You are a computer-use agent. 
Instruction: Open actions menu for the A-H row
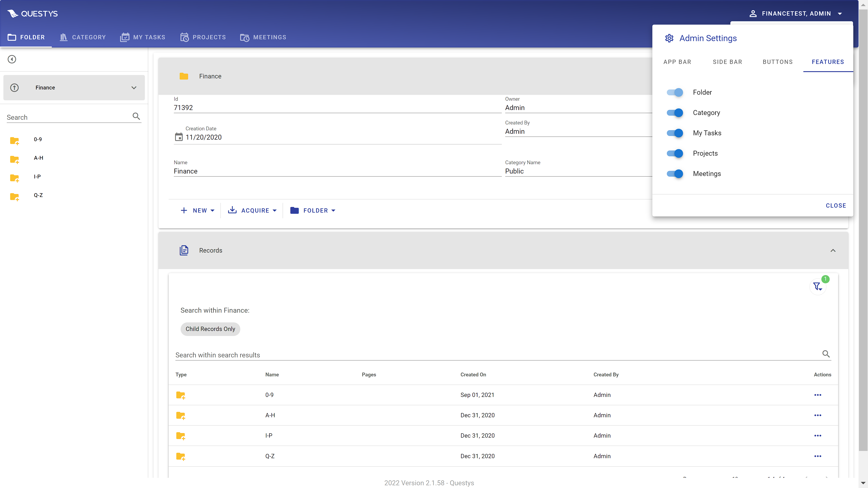tap(818, 415)
